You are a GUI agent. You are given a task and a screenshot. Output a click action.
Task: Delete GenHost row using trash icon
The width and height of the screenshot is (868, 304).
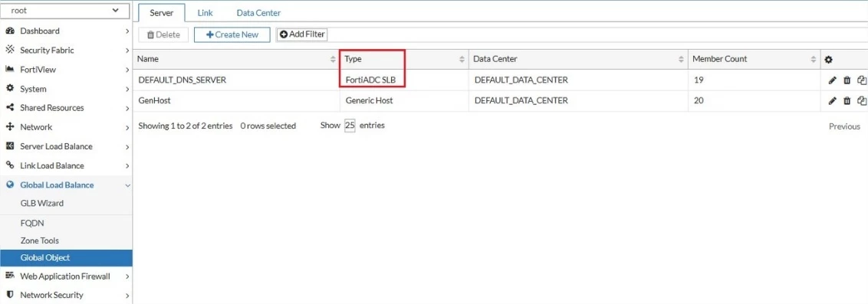click(847, 100)
